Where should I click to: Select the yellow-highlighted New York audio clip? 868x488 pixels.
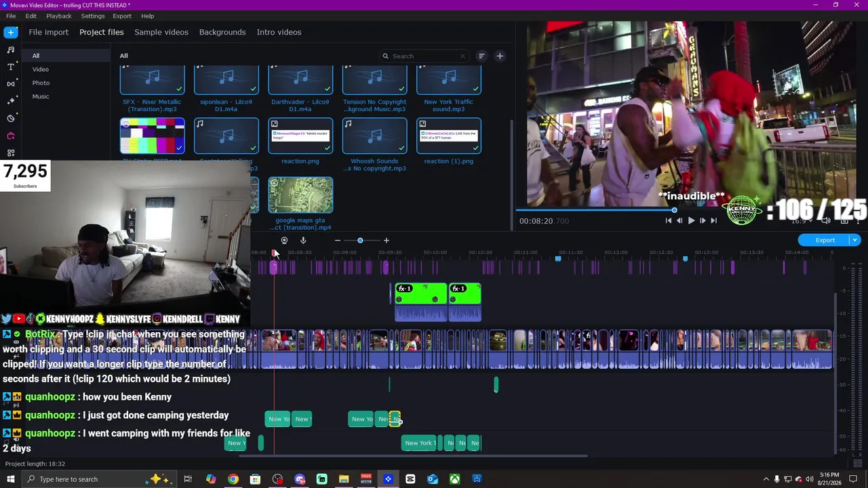[x=396, y=419]
